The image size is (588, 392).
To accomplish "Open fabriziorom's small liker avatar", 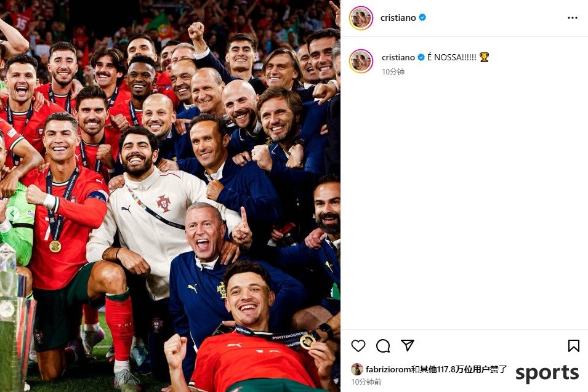I will (x=357, y=369).
